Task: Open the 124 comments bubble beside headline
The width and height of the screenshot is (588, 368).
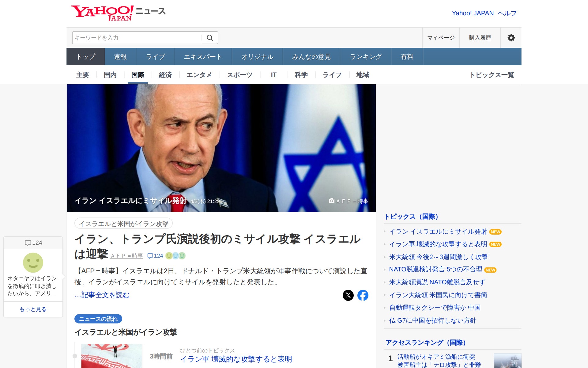Action: pos(155,256)
